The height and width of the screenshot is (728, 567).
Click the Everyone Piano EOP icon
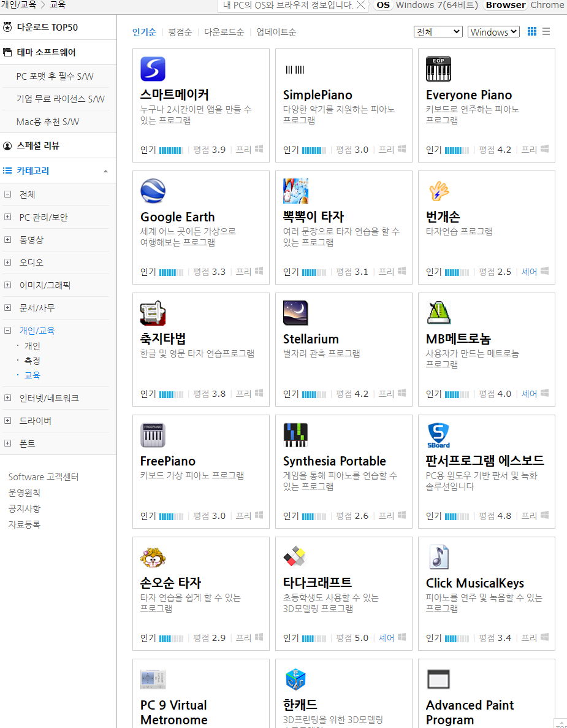coord(438,69)
